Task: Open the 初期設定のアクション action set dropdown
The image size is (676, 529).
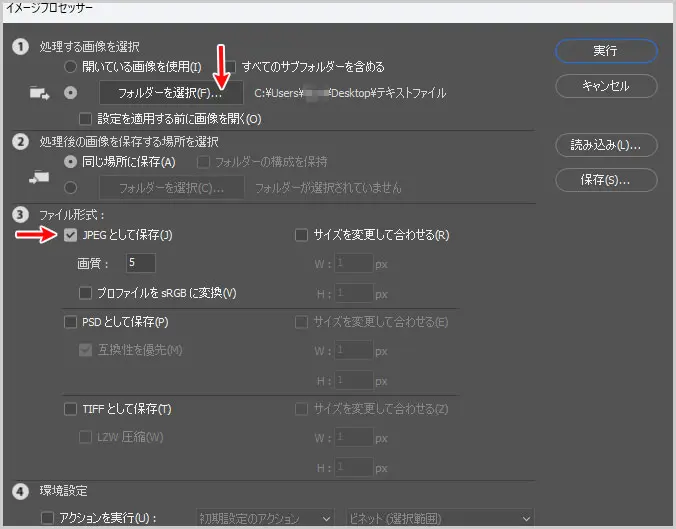Action: click(265, 518)
